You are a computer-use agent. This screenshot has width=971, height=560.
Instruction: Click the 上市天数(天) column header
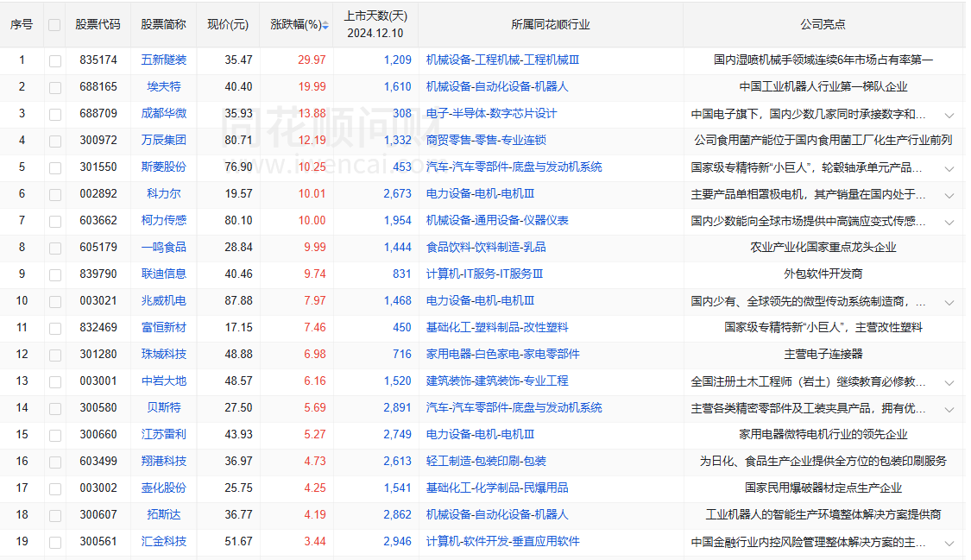pyautogui.click(x=375, y=16)
